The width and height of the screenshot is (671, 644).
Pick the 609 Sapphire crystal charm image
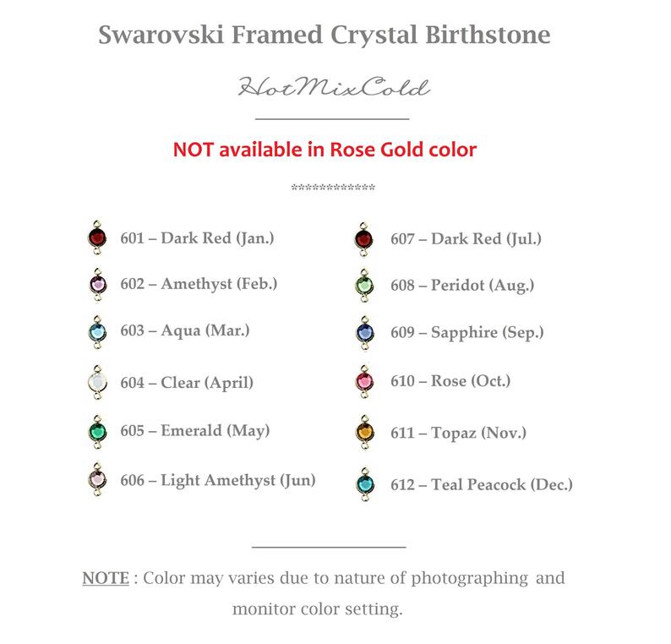pyautogui.click(x=363, y=333)
